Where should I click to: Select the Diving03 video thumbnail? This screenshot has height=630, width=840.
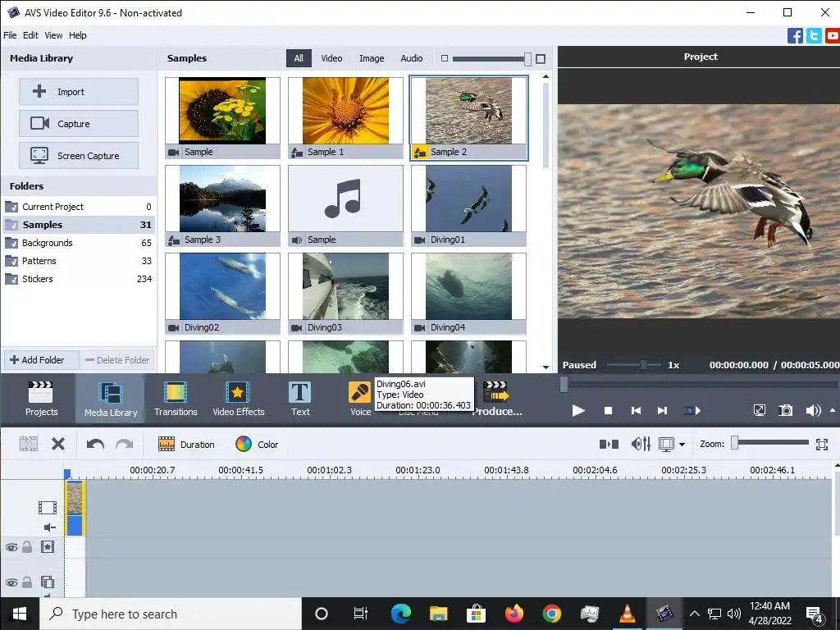click(345, 294)
